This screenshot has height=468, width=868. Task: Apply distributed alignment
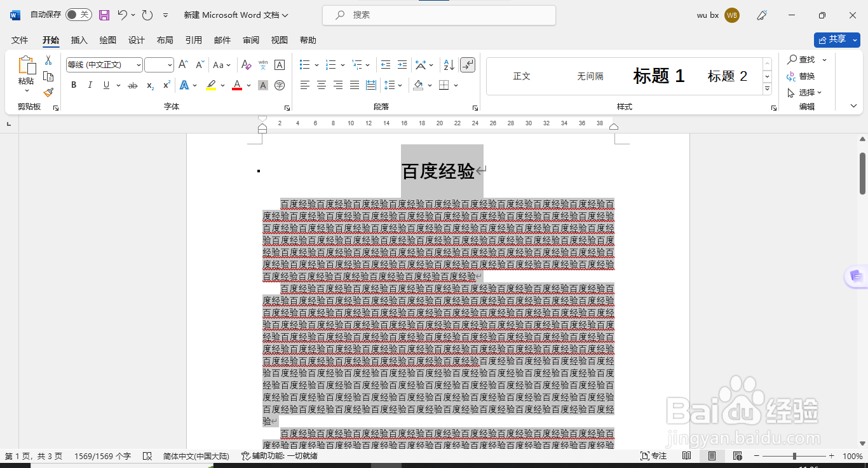click(371, 85)
